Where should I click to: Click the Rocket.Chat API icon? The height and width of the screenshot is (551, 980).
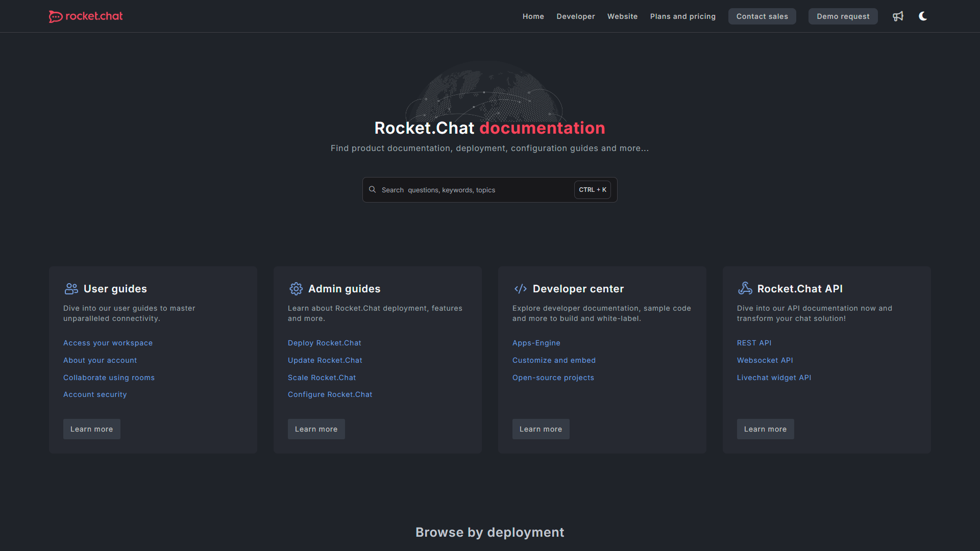(745, 288)
